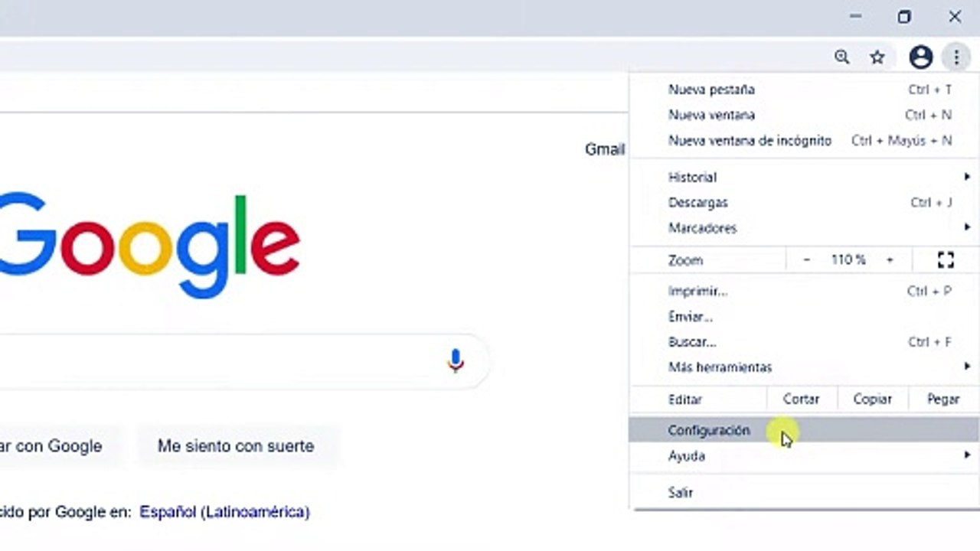Open Descargas from the menu
This screenshot has height=551, width=980.
point(804,203)
